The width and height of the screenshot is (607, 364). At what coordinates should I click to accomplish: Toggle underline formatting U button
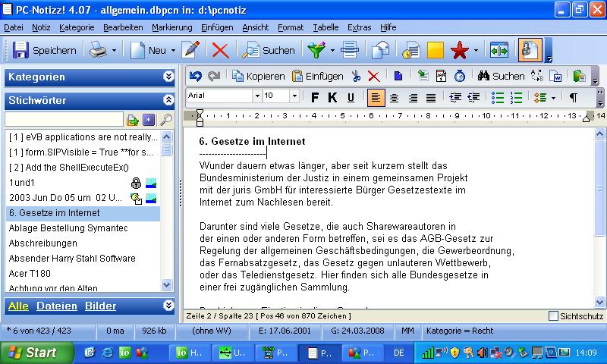(x=351, y=97)
